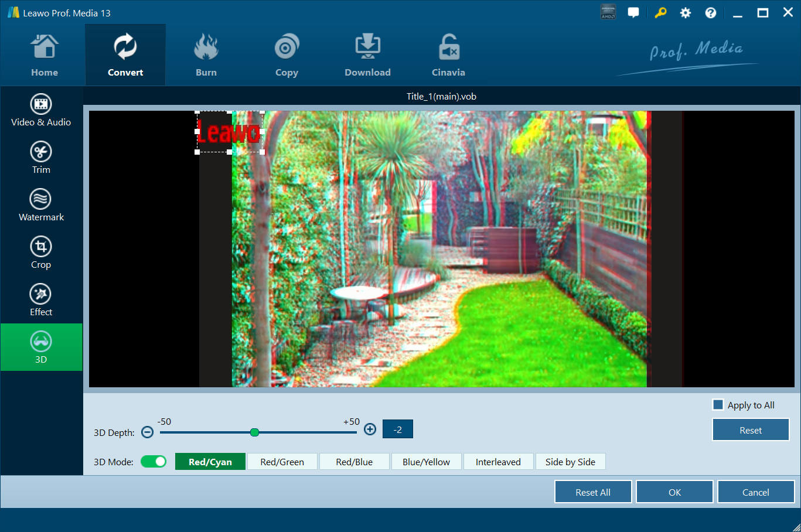Select Side by Side 3D mode

pos(571,462)
